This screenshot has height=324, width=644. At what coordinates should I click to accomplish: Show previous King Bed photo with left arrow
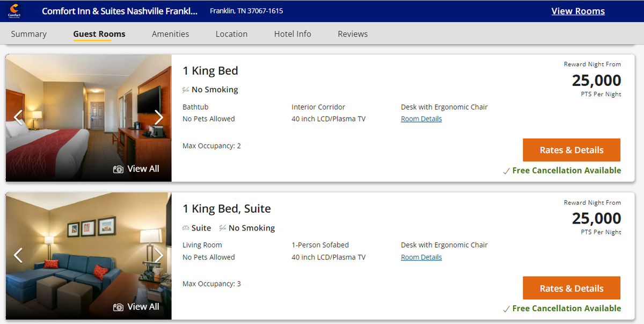tap(18, 117)
